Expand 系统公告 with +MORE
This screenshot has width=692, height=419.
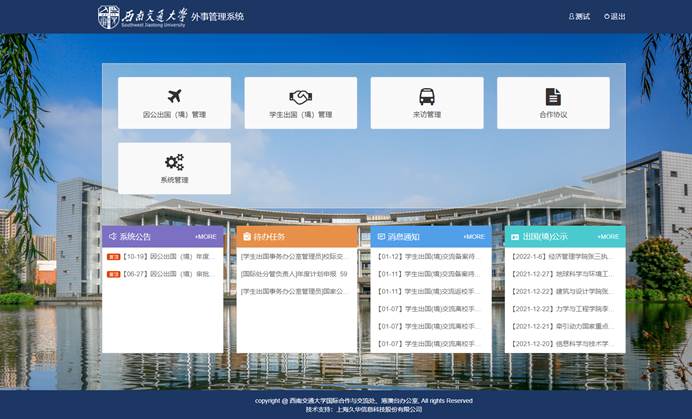coord(205,237)
